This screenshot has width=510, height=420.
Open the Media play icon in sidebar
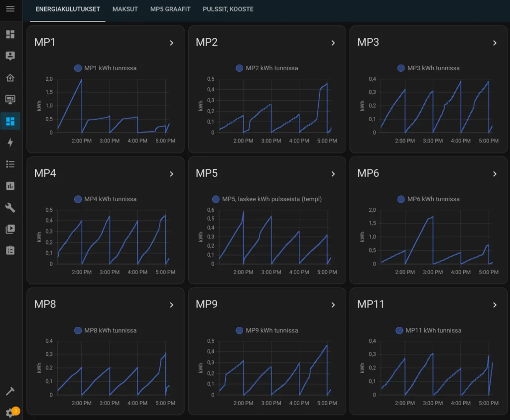[10, 229]
